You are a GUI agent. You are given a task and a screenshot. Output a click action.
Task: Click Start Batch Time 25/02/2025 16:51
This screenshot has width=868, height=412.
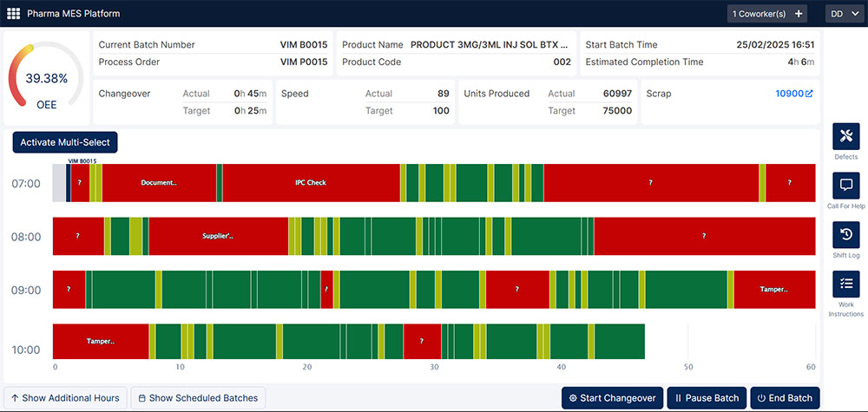point(775,45)
